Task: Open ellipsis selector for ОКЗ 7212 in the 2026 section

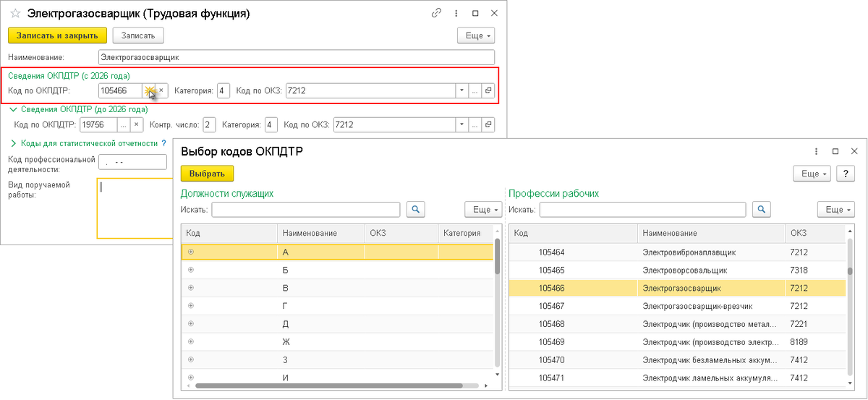Action: 475,90
